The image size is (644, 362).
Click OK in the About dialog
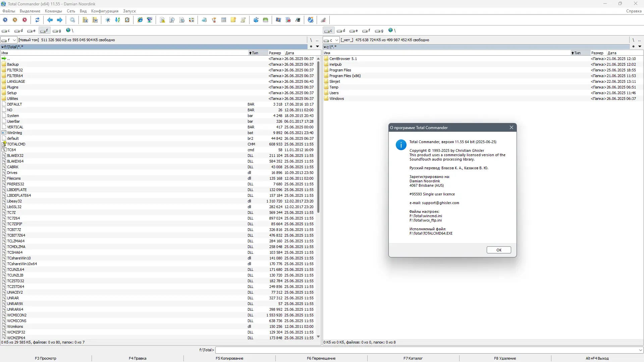499,250
